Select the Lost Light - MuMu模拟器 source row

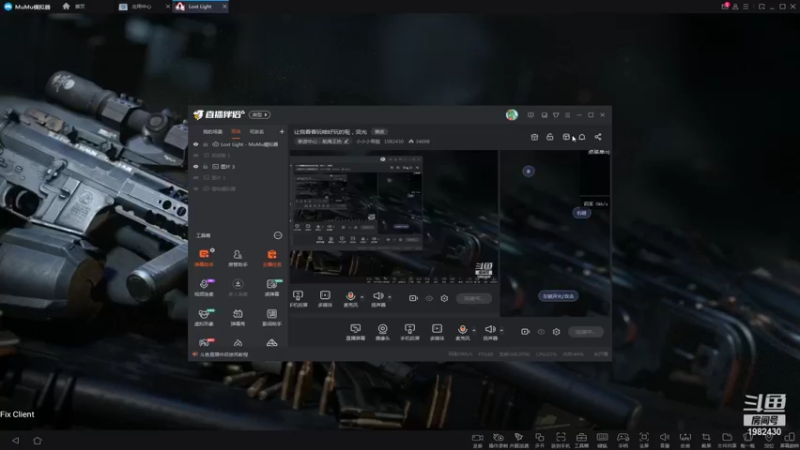(238, 144)
